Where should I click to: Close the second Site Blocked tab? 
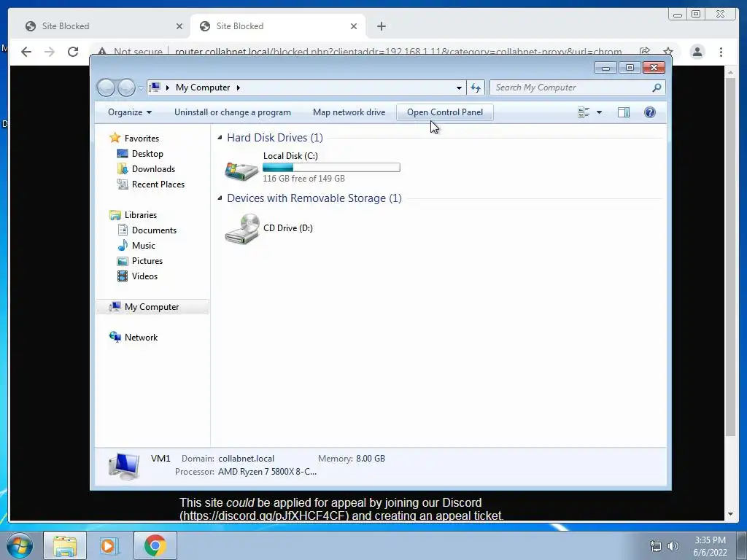(x=354, y=26)
